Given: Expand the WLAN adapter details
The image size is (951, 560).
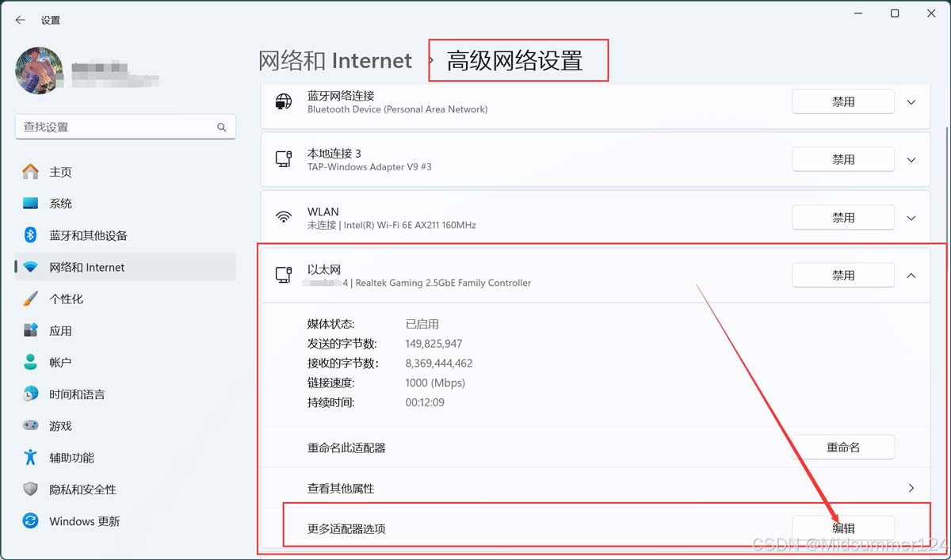Looking at the screenshot, I should pyautogui.click(x=911, y=218).
